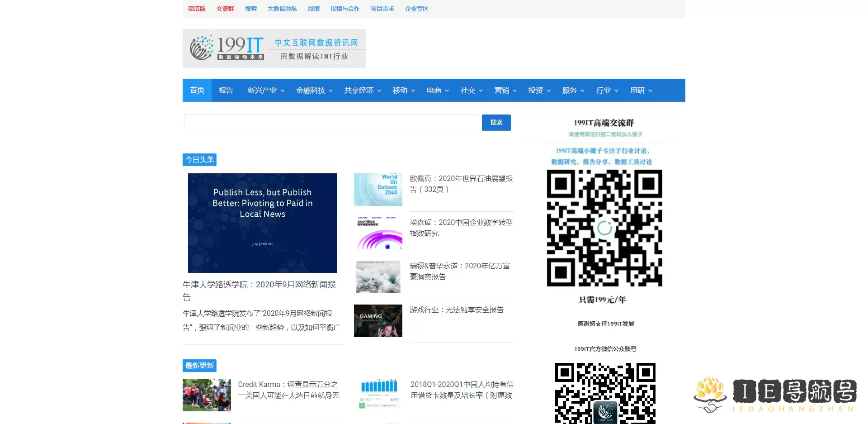
Task: Open the 游戏行业：无法独享安全报告 article link
Action: click(457, 310)
